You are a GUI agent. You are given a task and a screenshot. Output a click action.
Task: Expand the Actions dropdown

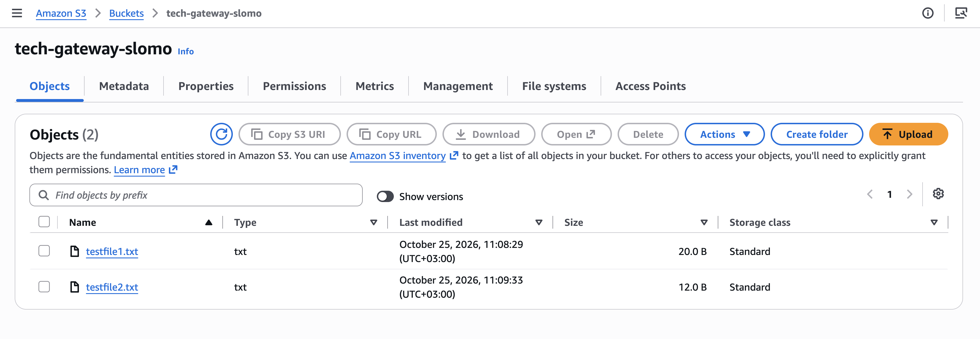pos(724,134)
